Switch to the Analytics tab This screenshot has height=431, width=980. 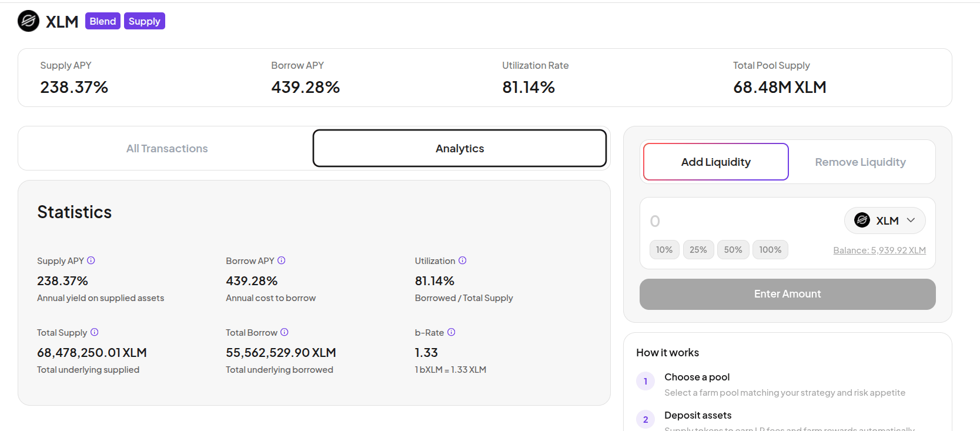[460, 149]
